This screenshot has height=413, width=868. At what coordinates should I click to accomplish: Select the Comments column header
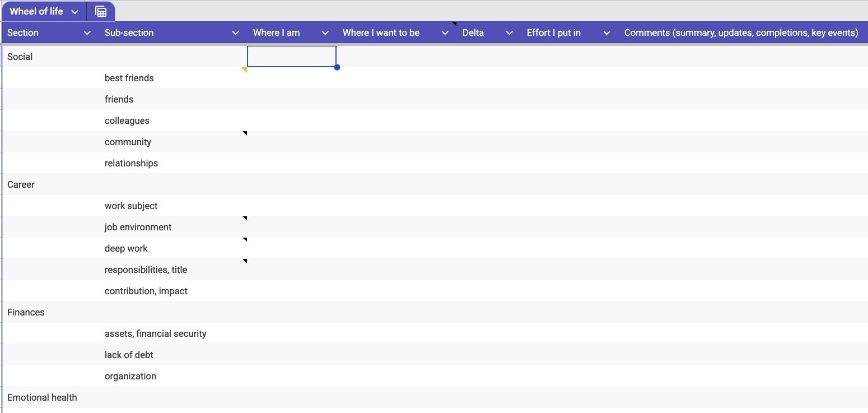click(x=741, y=33)
